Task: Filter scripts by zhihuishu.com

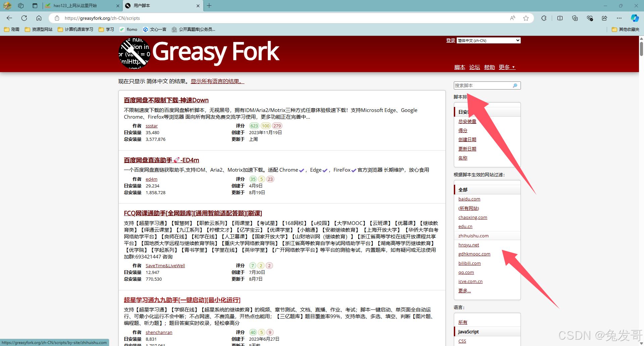Action: tap(473, 236)
